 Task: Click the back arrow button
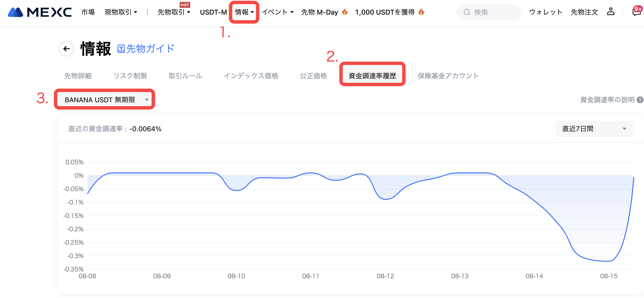pos(66,49)
